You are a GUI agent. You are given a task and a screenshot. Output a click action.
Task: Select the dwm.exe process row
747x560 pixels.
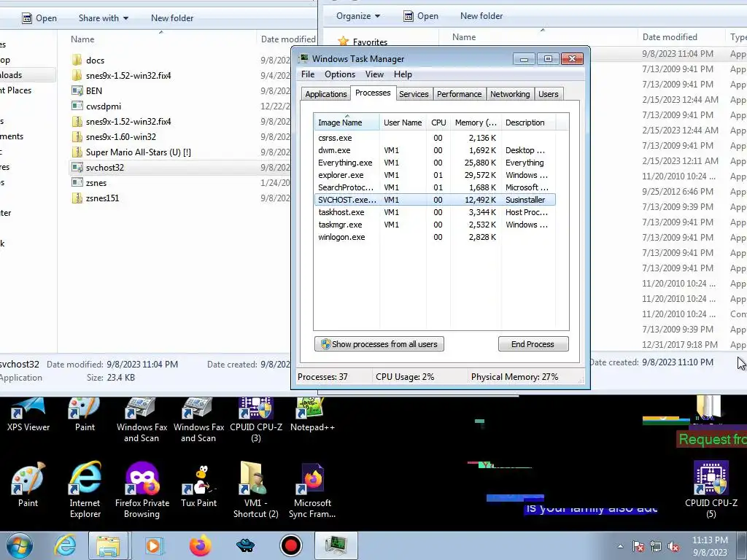[x=435, y=150]
